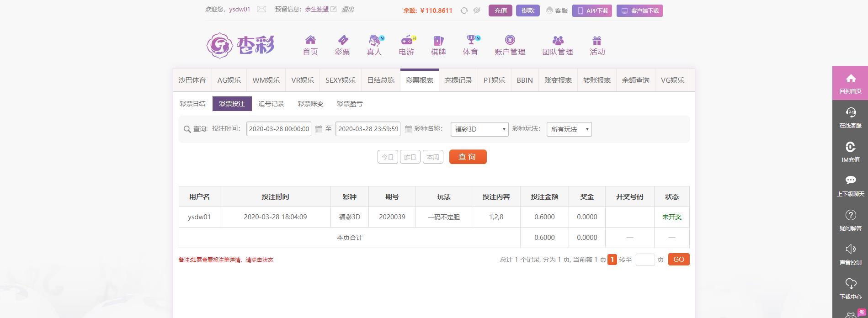
Task: Focus the 转至 page number input
Action: 645,260
